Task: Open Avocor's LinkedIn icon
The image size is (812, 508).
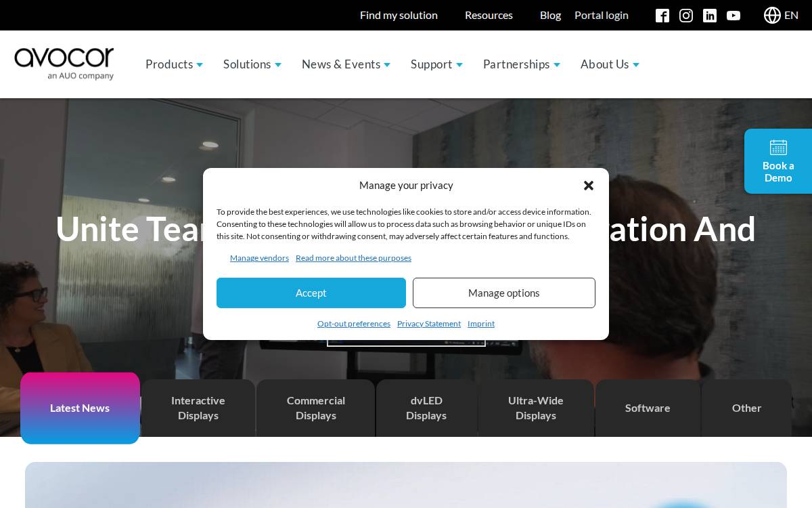Action: (710, 16)
